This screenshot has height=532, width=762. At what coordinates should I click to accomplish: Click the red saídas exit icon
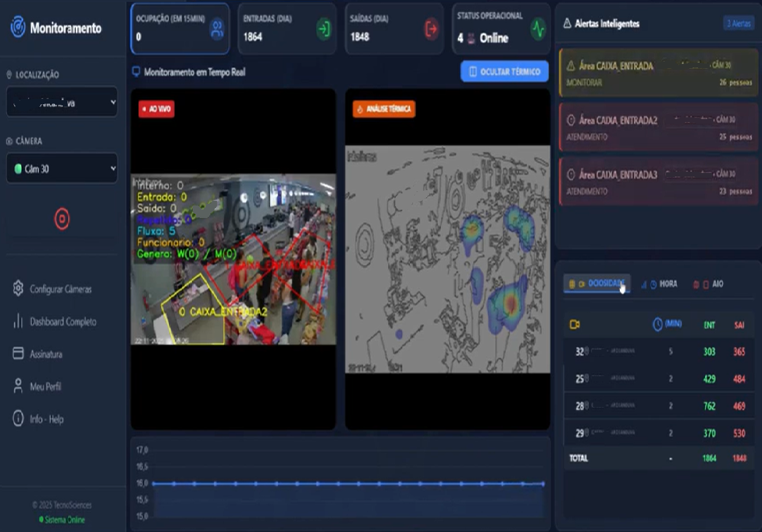pos(431,28)
